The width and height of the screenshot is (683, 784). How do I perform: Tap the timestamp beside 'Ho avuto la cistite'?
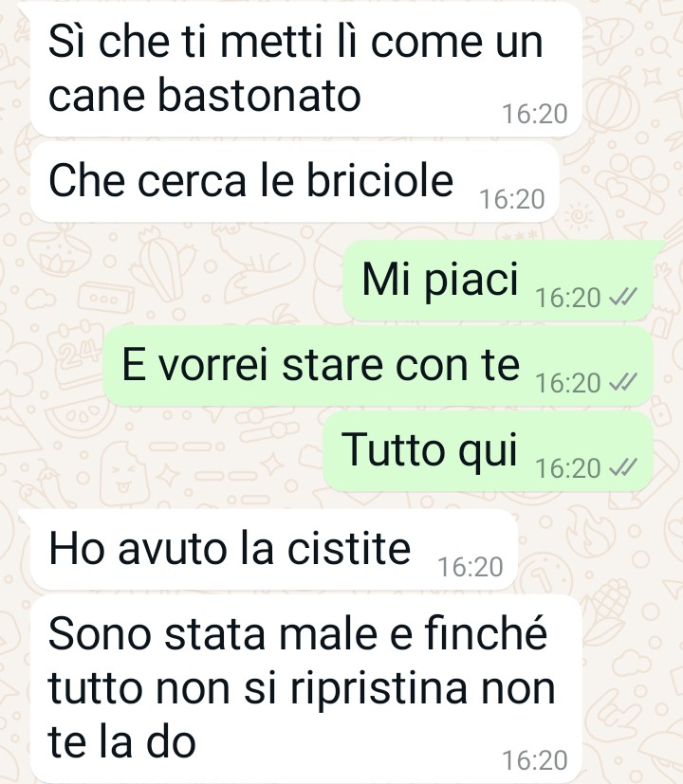coord(471,568)
